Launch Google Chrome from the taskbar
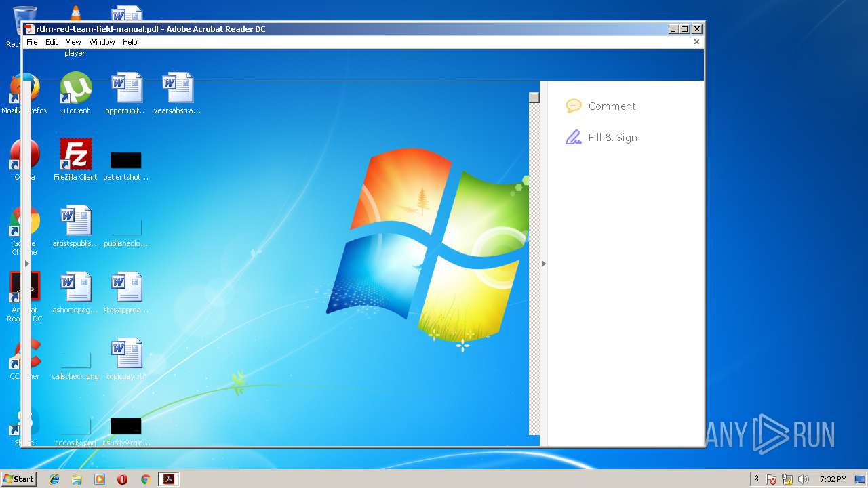 (x=145, y=479)
